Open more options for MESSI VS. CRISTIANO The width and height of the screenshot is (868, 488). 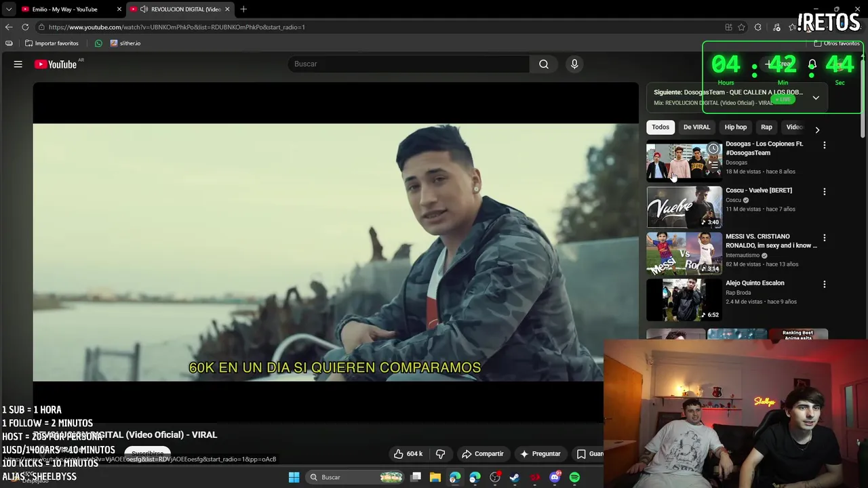(825, 238)
